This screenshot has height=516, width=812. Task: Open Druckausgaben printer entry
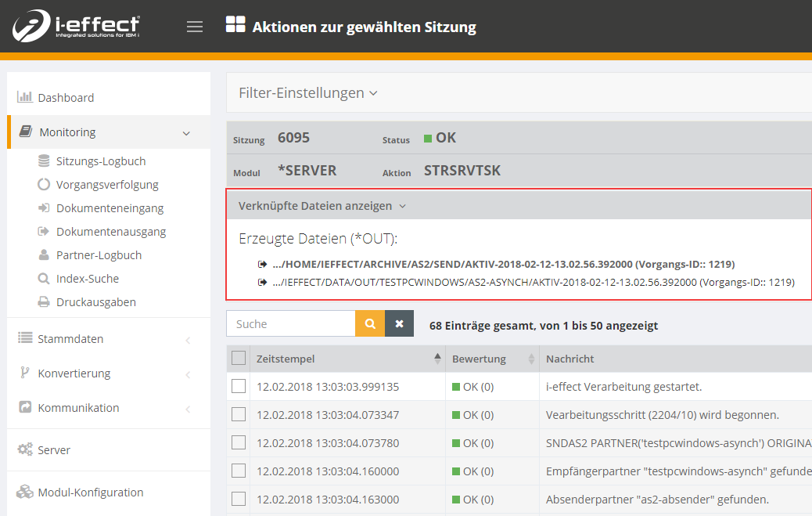95,302
